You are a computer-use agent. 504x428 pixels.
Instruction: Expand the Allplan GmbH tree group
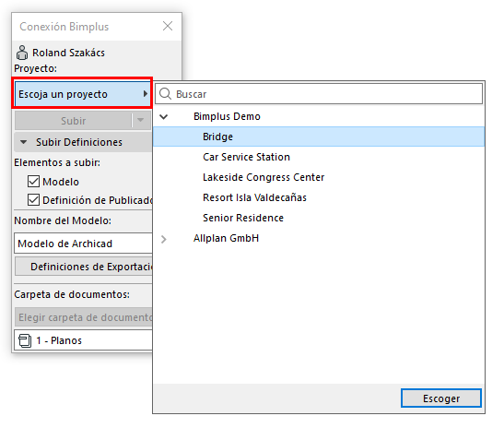[x=164, y=239]
